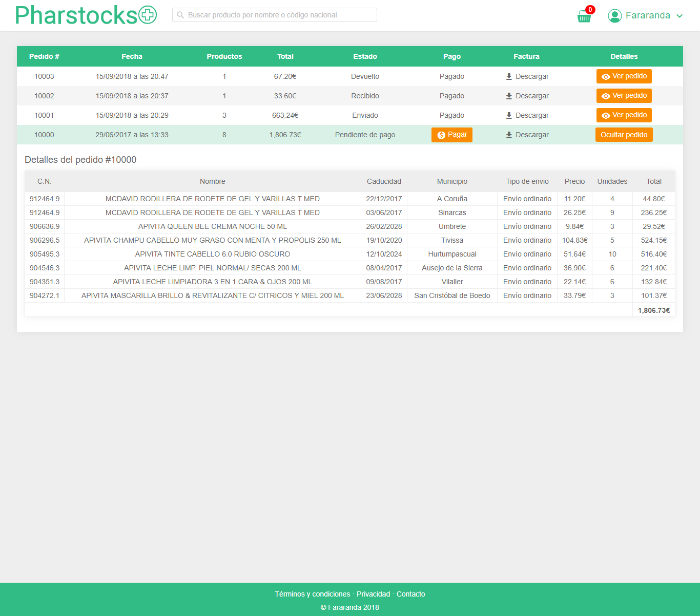The width and height of the screenshot is (700, 616).
Task: Select APIVITA LECHE LIMPIADORA 3 EN 1 product
Action: [213, 282]
